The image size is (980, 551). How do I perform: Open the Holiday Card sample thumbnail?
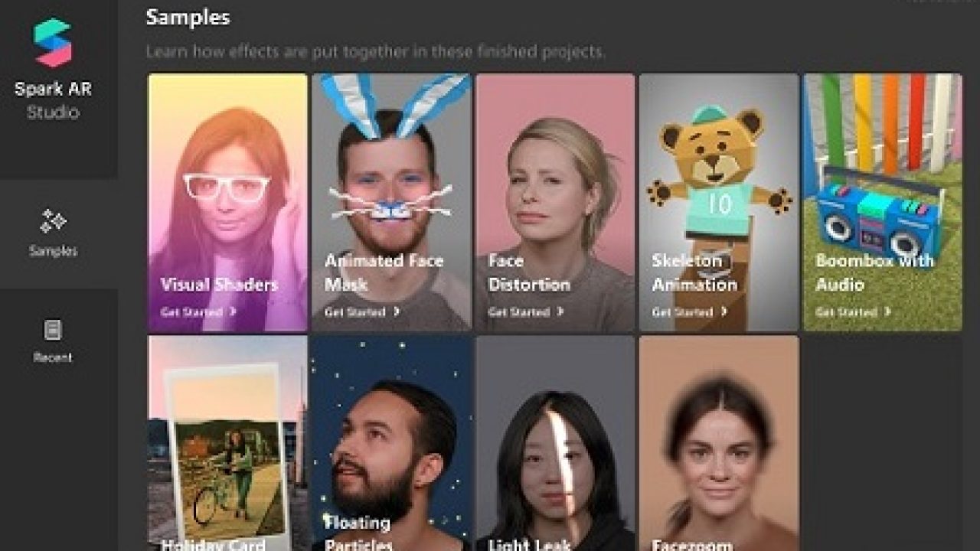pyautogui.click(x=227, y=444)
